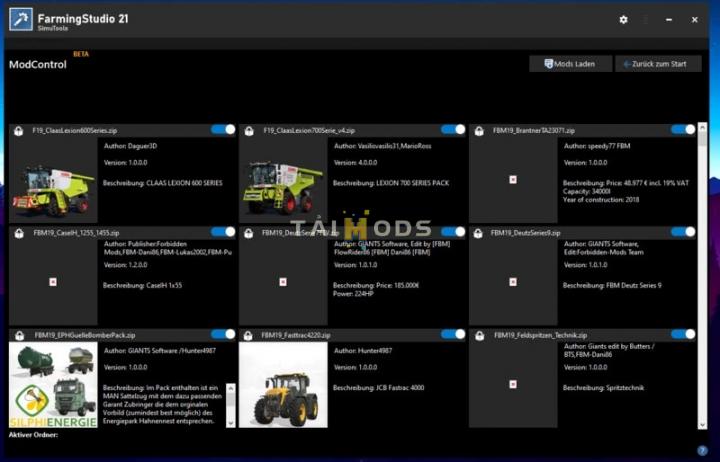Image resolution: width=720 pixels, height=462 pixels.
Task: Click the ModControl heading
Action: pos(38,65)
